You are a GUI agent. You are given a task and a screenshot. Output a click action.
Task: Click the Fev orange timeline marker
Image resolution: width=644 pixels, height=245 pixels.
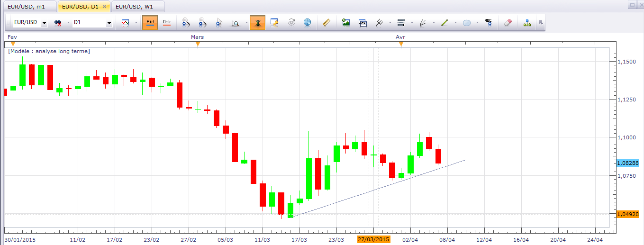(x=13, y=44)
